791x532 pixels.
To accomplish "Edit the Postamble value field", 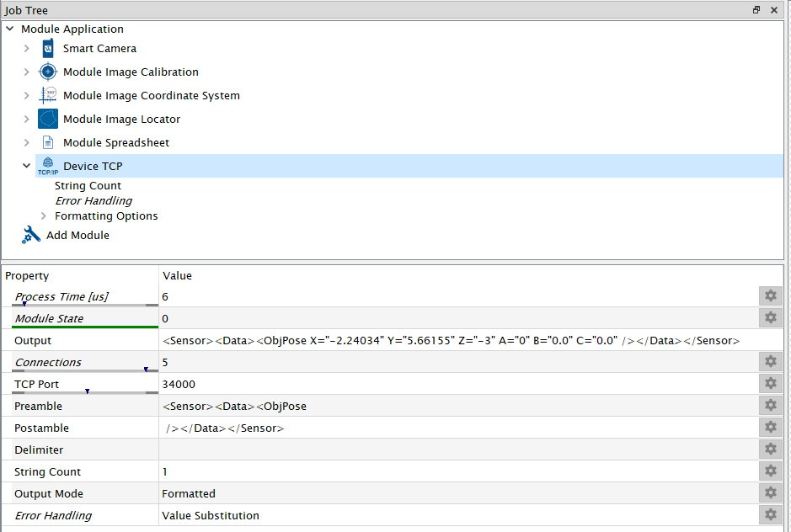I will coord(458,428).
